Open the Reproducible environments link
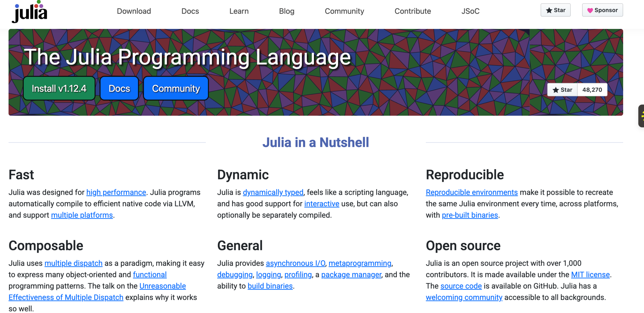The image size is (644, 313). (x=472, y=192)
